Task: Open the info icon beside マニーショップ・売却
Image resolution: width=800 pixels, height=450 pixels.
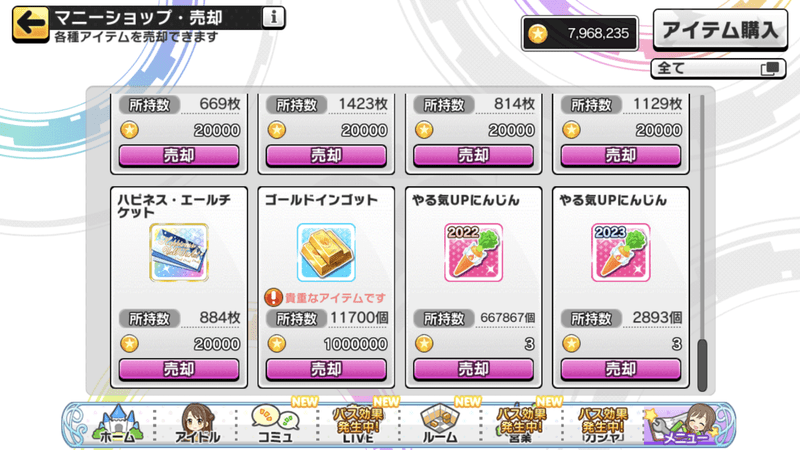Action: coord(273,18)
